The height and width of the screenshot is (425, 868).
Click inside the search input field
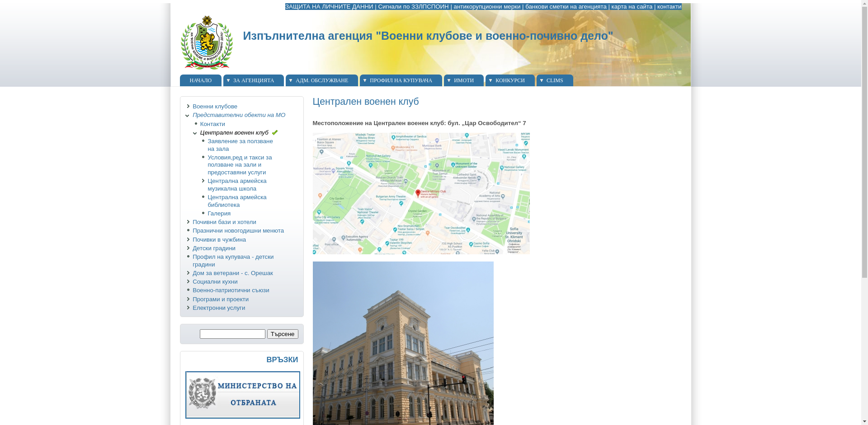(x=232, y=334)
